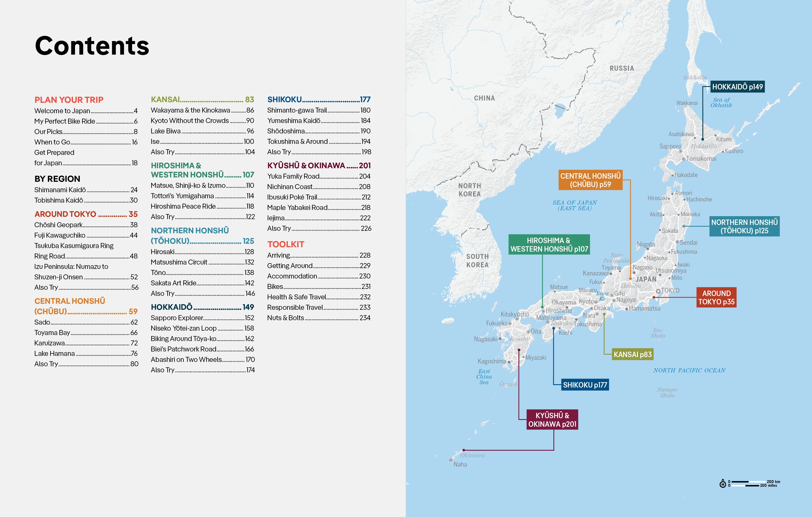Select the Ibusuki Poké Trail entry

292,197
